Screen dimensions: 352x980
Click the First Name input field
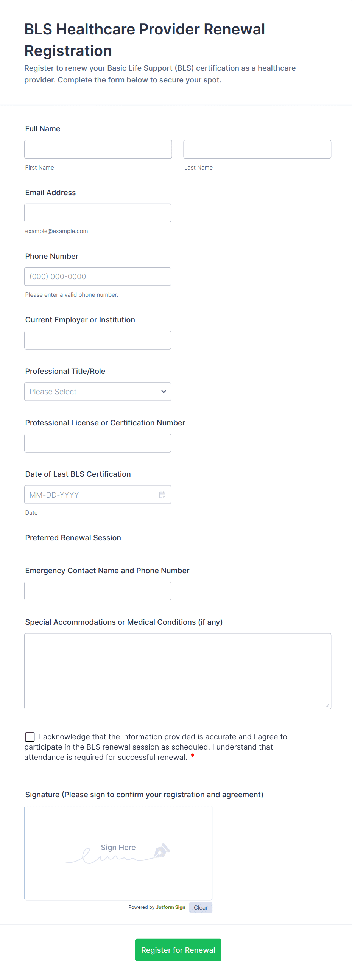click(x=98, y=149)
